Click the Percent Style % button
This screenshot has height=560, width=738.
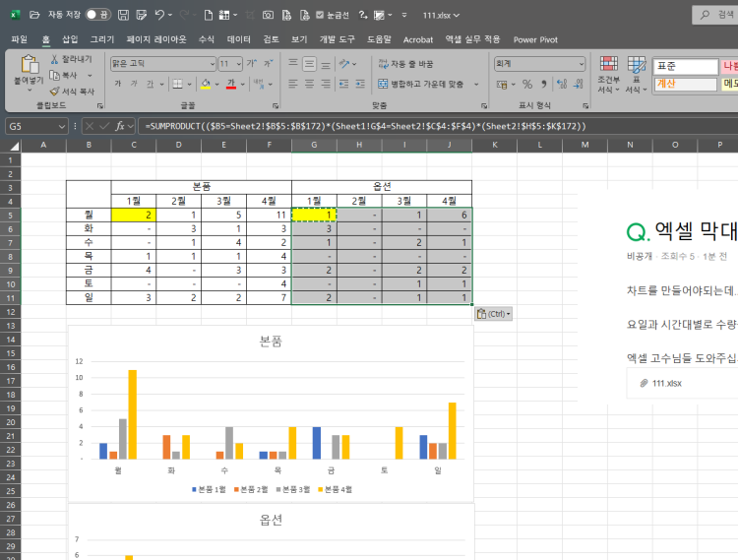point(527,84)
